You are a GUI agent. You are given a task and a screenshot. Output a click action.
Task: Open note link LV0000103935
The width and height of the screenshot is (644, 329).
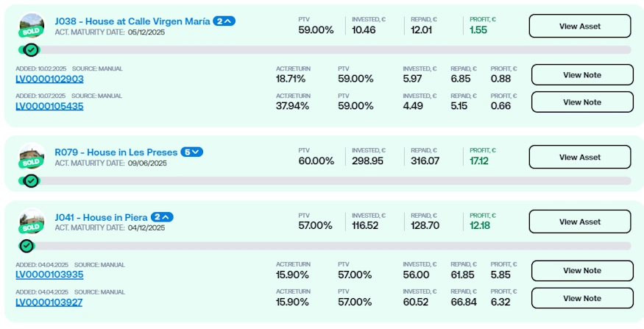(49, 275)
